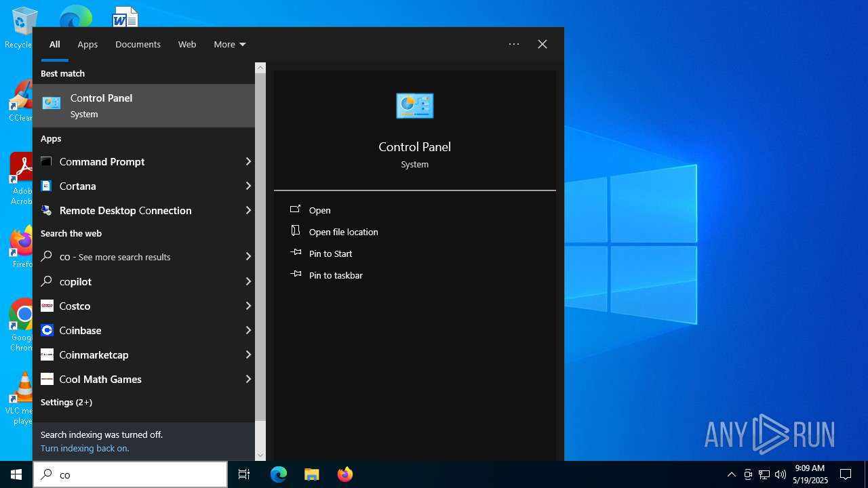
Task: Expand the Costco web suggestion arrow
Action: [248, 306]
